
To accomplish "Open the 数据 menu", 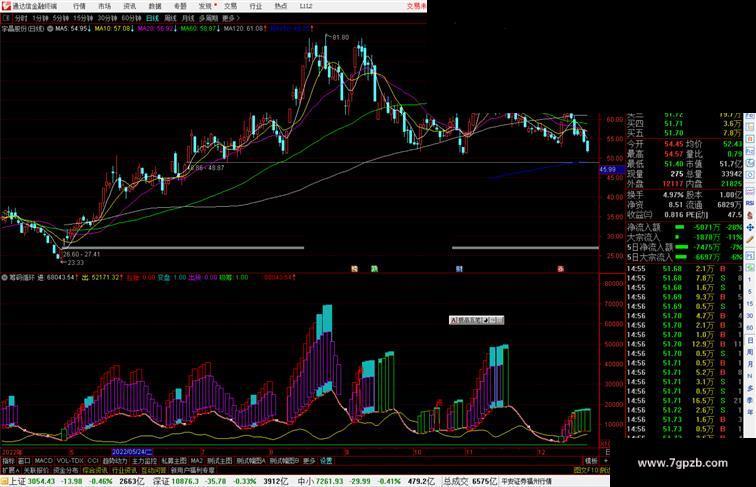I will 155,6.
